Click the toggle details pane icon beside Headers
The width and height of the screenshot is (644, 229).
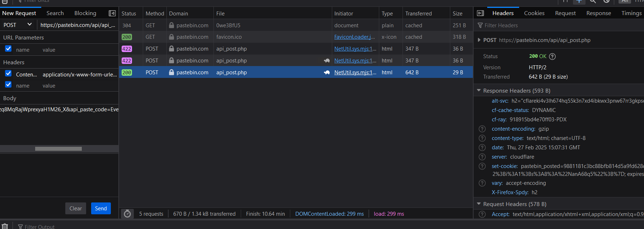(x=480, y=13)
